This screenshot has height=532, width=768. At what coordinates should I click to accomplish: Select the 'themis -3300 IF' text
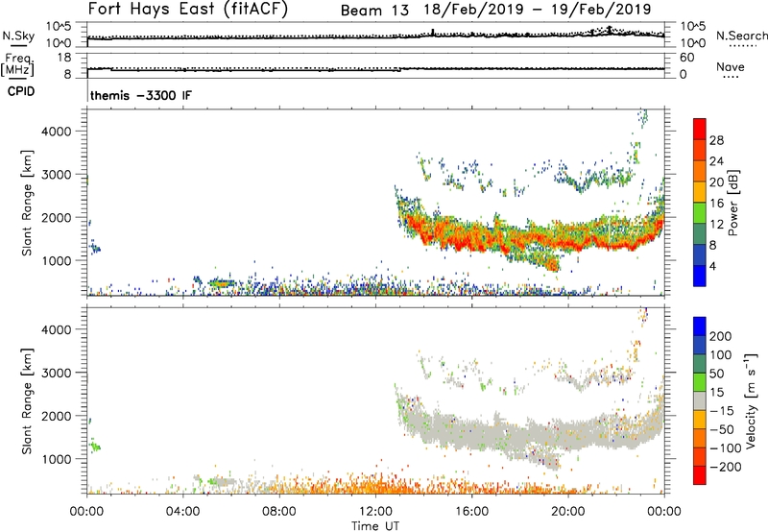(x=141, y=95)
